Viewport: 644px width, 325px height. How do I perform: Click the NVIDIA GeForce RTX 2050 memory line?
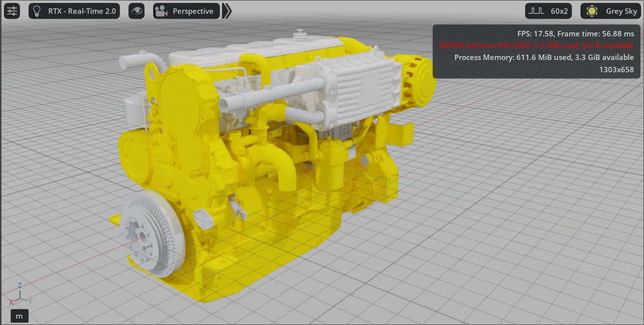coord(536,46)
